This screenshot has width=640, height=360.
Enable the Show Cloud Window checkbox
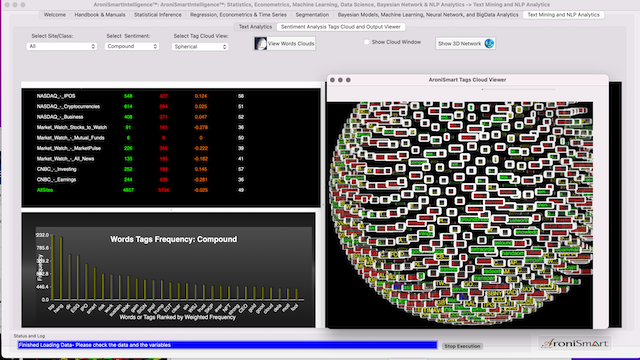(x=367, y=42)
